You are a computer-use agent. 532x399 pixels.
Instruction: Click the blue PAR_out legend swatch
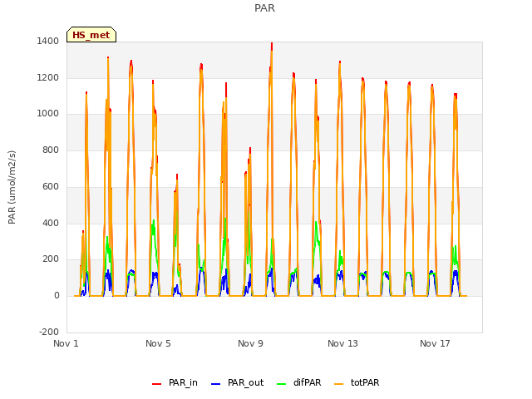tap(215, 384)
